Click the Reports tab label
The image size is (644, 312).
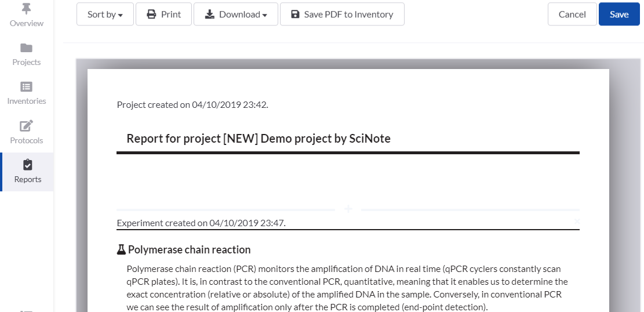coord(28,179)
